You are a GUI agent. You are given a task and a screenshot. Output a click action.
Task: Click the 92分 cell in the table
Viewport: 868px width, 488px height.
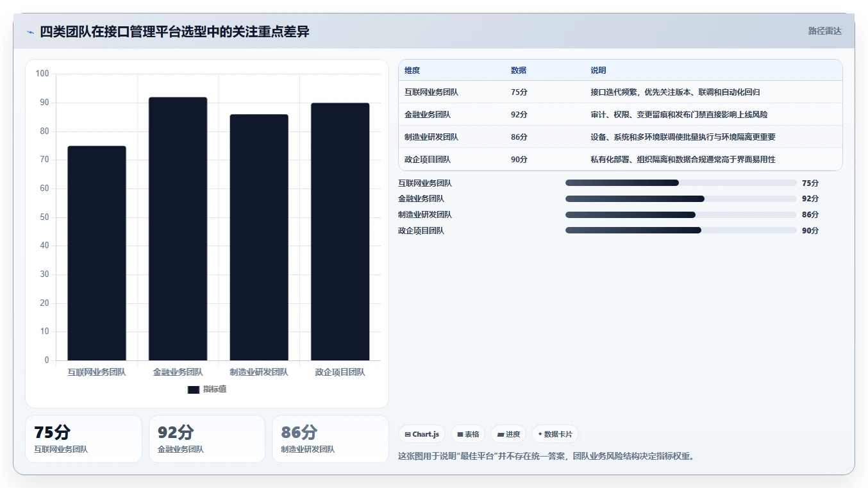click(519, 115)
